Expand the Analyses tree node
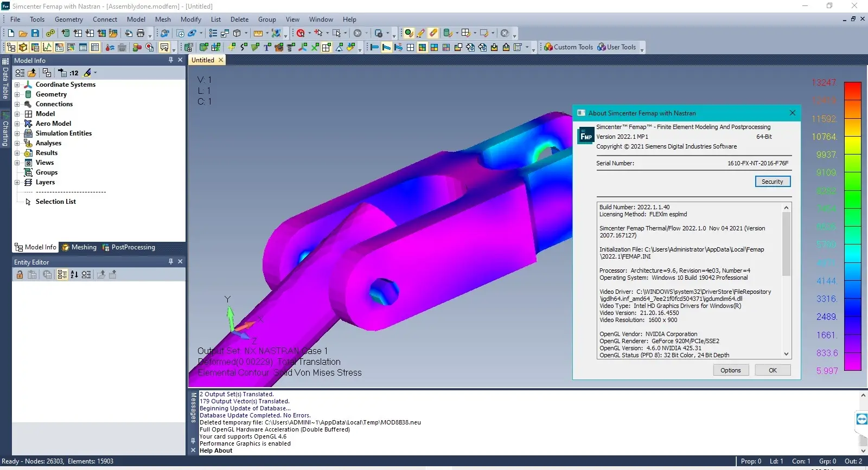This screenshot has height=470, width=868. coord(17,143)
